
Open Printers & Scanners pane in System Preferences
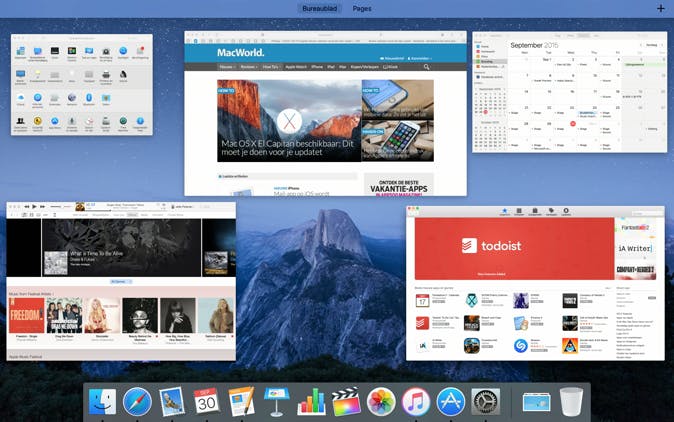tap(106, 75)
